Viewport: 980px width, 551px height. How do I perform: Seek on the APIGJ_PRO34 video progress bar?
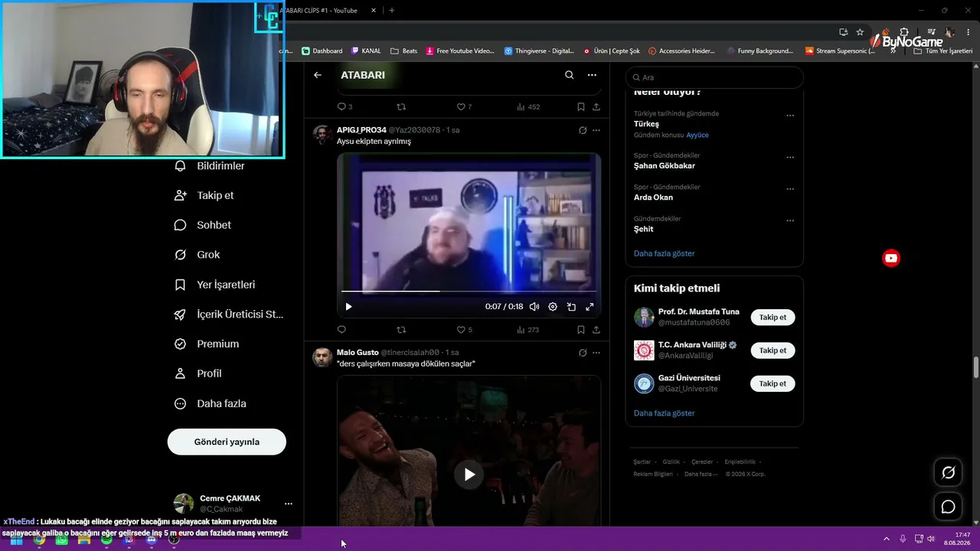[469, 292]
